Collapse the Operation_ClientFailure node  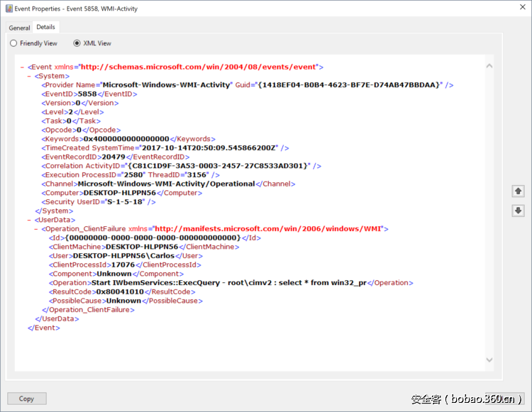coord(35,229)
